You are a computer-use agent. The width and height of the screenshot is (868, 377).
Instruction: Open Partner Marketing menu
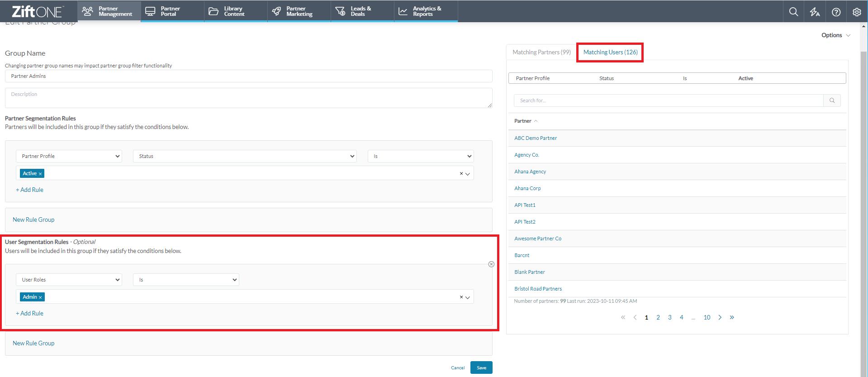[299, 11]
